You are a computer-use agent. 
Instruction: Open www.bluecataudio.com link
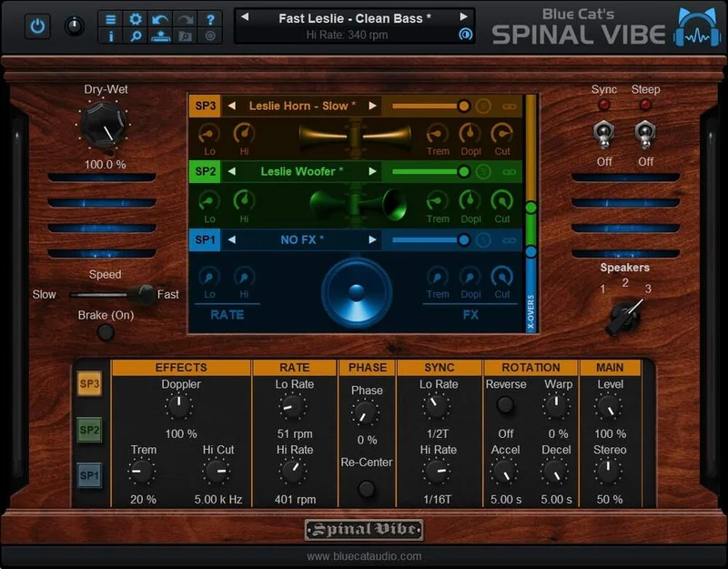tap(364, 556)
